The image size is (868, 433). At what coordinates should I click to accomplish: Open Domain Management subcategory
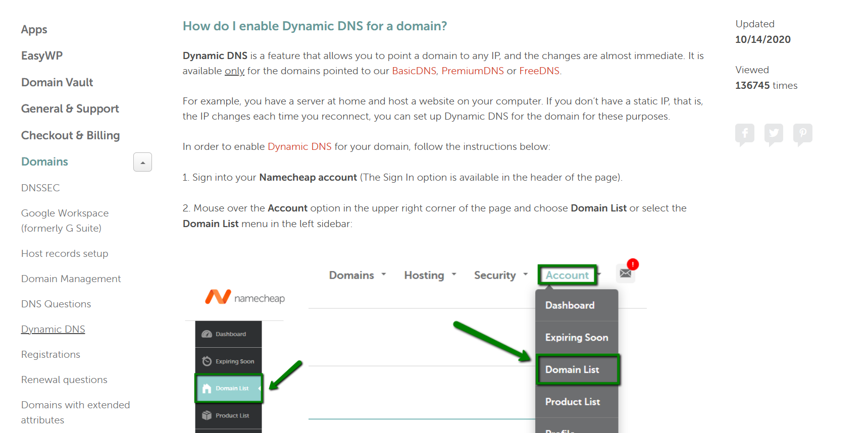[x=71, y=279]
